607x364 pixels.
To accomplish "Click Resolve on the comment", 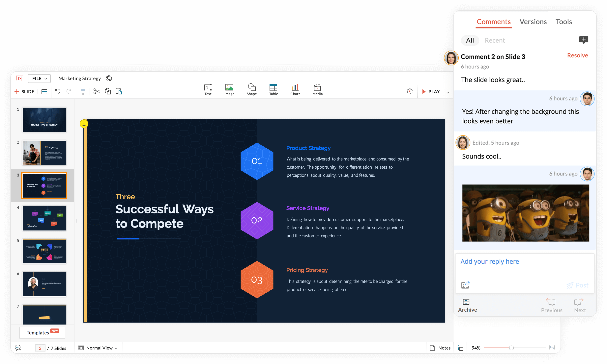I will [577, 55].
